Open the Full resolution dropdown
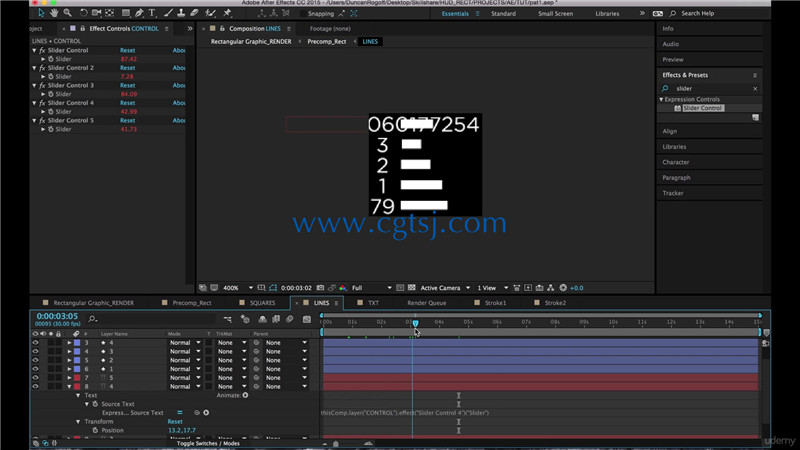 [371, 288]
